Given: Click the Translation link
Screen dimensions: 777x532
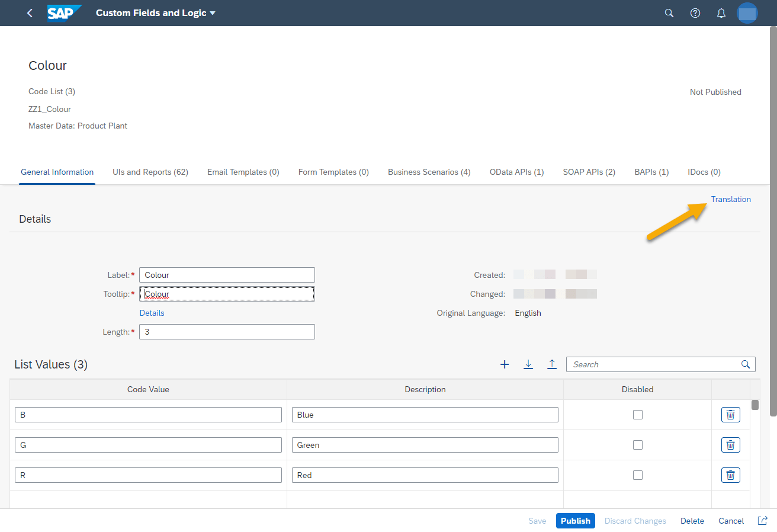Looking at the screenshot, I should (731, 200).
